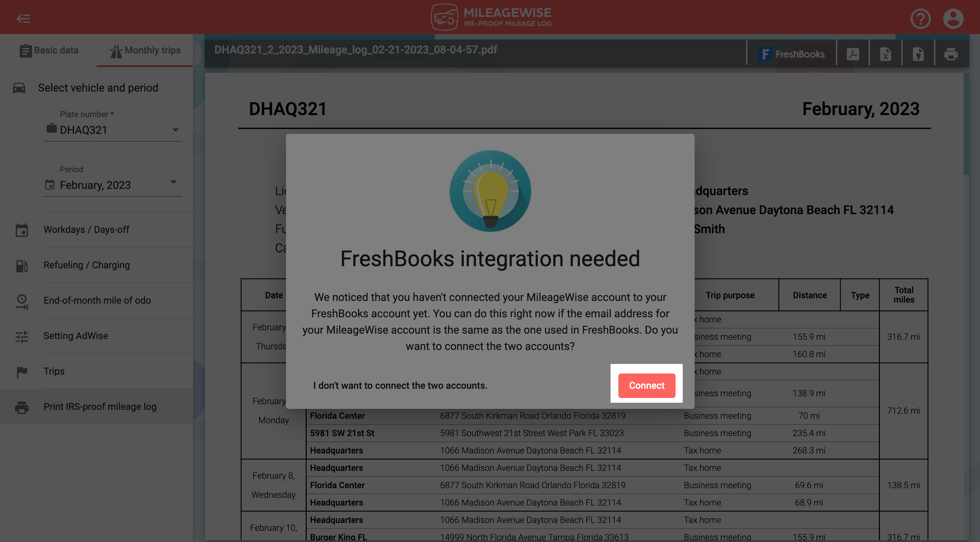This screenshot has height=542, width=980.
Task: Expand the Period dropdown arrow
Action: (x=173, y=182)
